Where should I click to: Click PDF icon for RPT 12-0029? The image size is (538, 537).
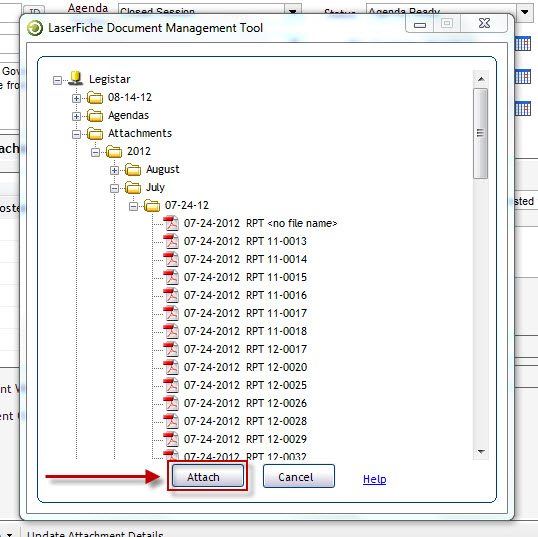[171, 439]
